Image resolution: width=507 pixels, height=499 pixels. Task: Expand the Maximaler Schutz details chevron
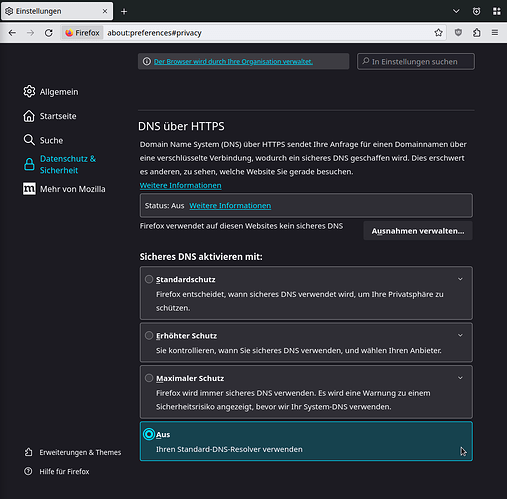460,378
